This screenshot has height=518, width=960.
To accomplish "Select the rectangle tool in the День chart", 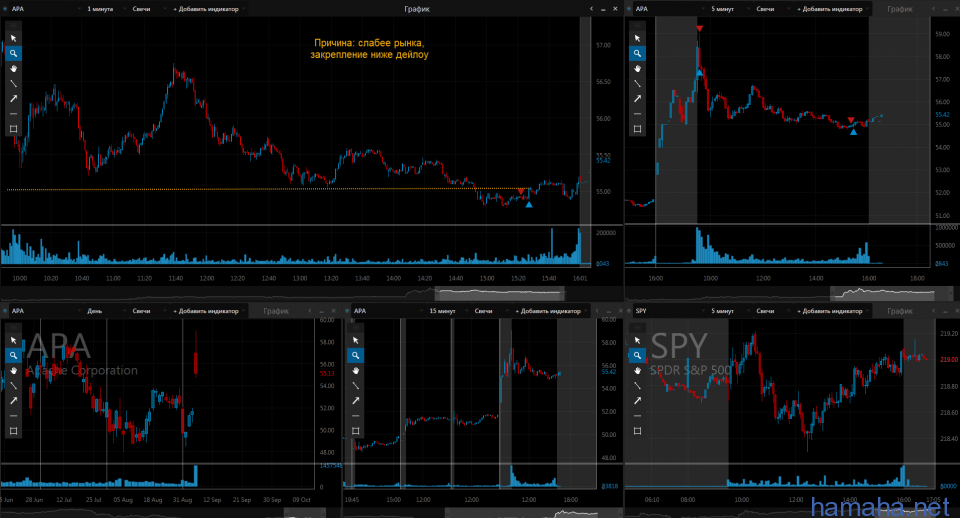I will tap(13, 430).
